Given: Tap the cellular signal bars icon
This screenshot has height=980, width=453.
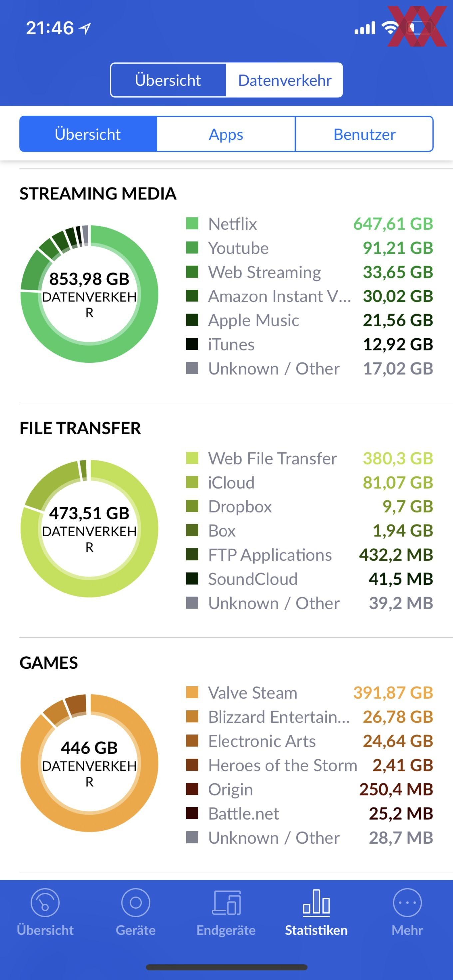Looking at the screenshot, I should coord(365,28).
